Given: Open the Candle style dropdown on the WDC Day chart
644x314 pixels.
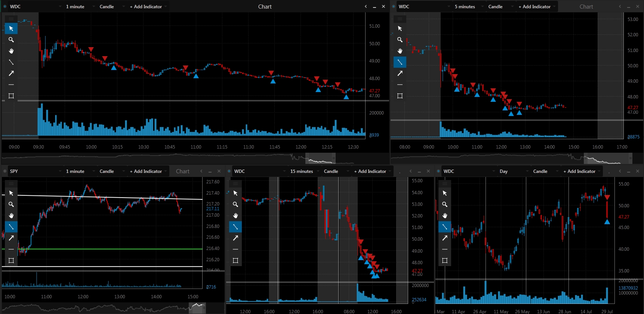Looking at the screenshot, I should click(545, 171).
